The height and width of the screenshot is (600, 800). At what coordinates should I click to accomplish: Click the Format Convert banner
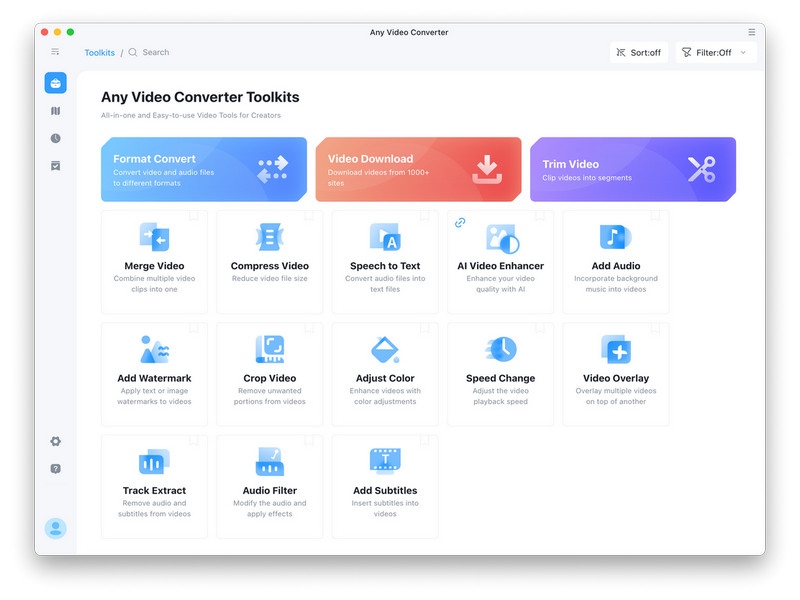(204, 169)
